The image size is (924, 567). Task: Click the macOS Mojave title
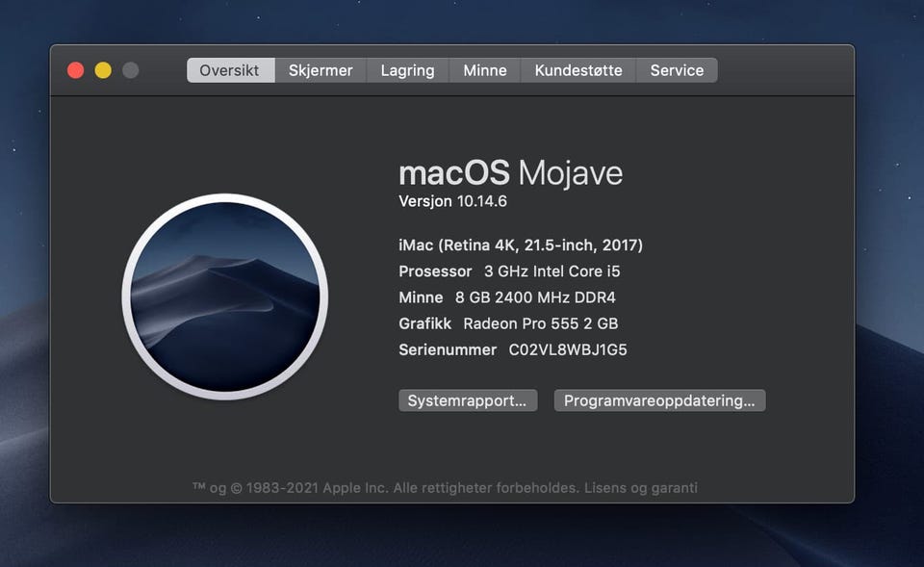pos(510,173)
